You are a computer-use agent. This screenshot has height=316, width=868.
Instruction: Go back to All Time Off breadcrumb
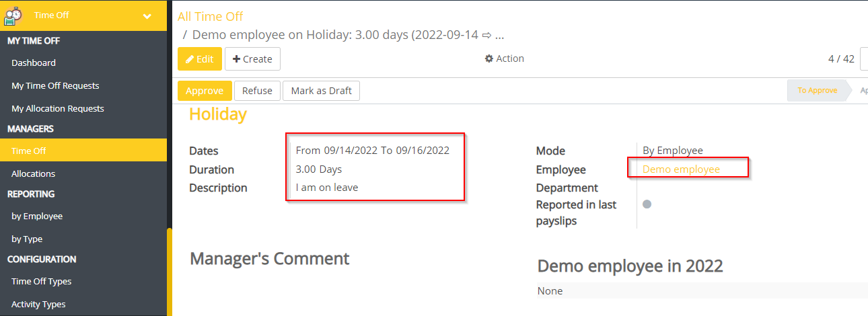point(211,16)
